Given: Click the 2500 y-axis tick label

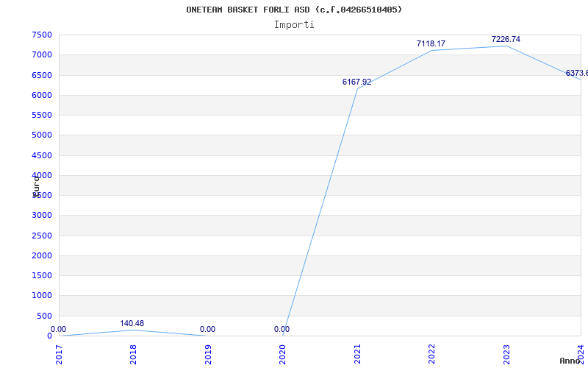Looking at the screenshot, I should tap(42, 236).
